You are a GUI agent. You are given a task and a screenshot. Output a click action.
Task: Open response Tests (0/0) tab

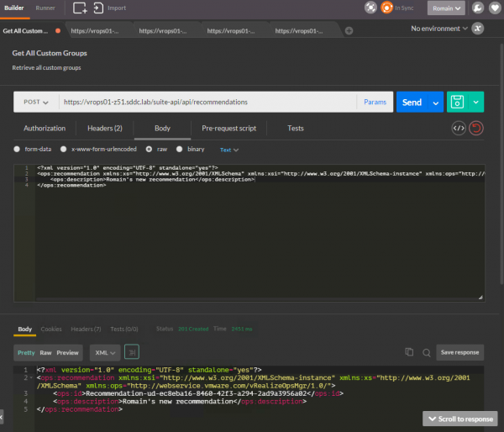[124, 329]
